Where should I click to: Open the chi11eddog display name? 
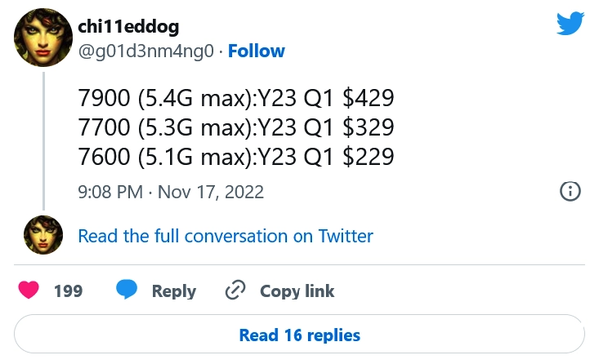[129, 27]
